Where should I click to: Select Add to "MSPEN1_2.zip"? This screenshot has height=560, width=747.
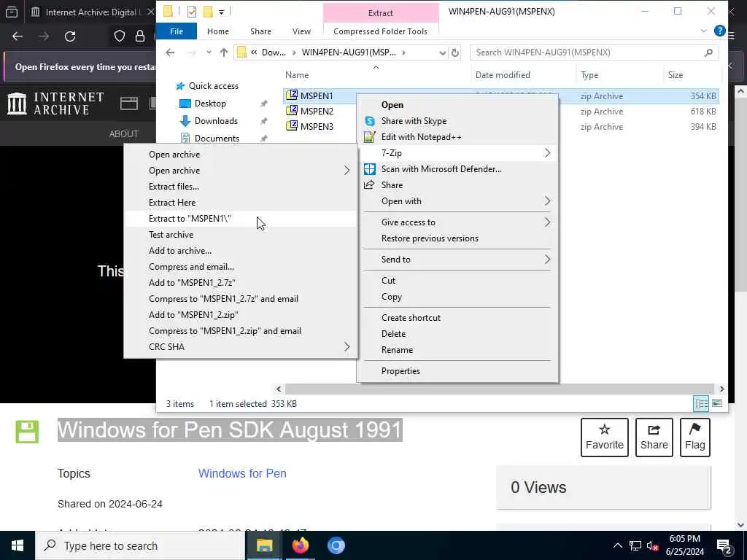click(x=240, y=315)
